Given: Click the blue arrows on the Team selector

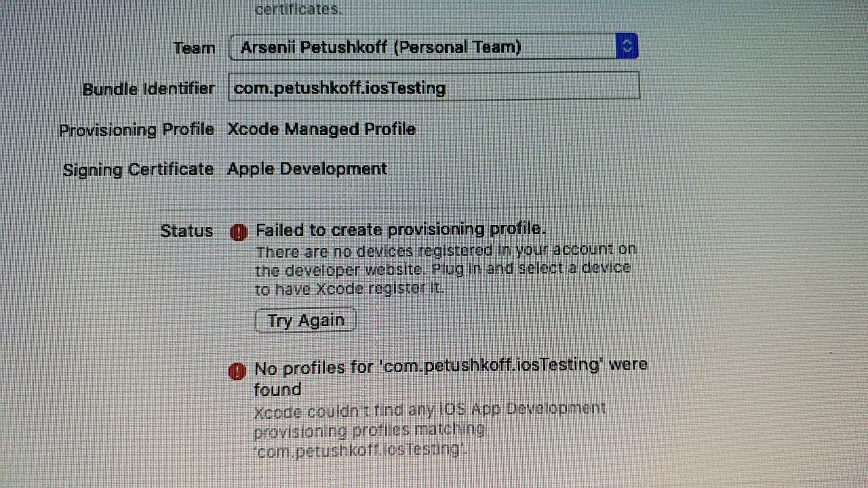Looking at the screenshot, I should [x=627, y=46].
